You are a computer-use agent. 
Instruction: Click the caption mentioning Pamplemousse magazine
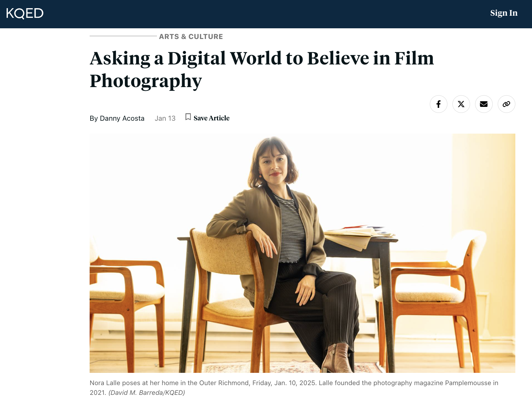pos(294,387)
